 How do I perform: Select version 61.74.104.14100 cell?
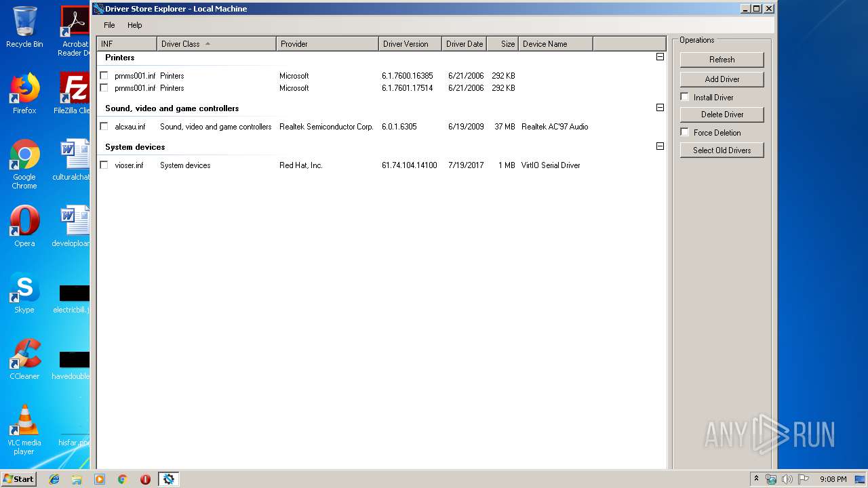click(x=410, y=165)
